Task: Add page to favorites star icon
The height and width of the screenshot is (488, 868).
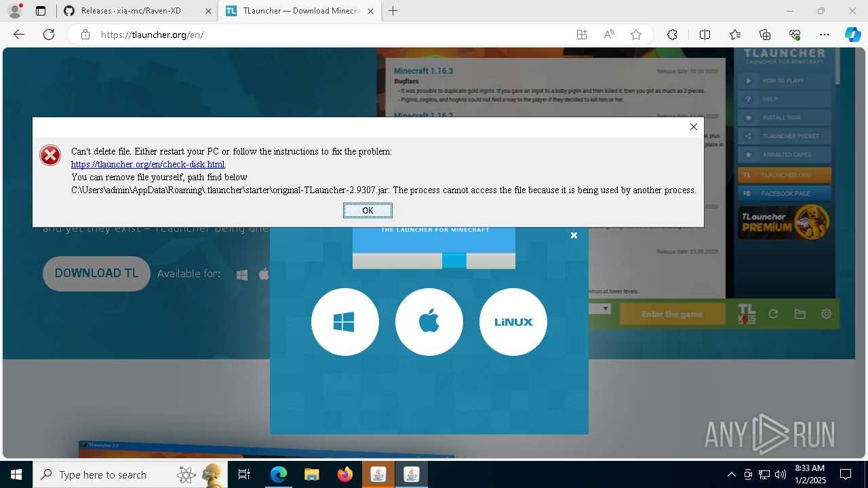Action: [636, 35]
